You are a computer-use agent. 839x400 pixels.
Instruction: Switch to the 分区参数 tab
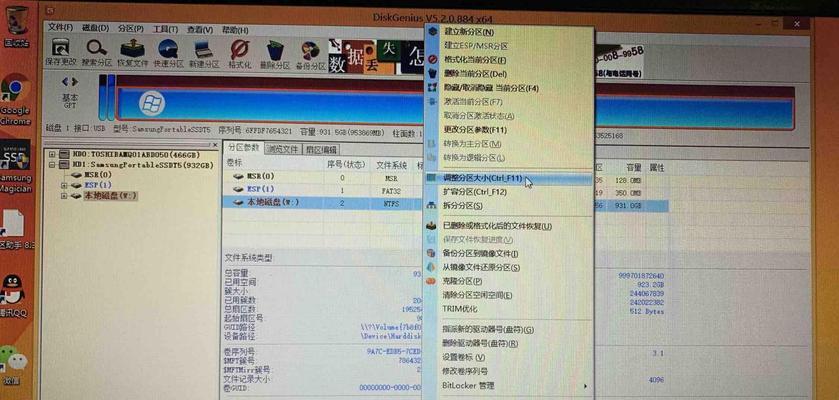(x=243, y=148)
